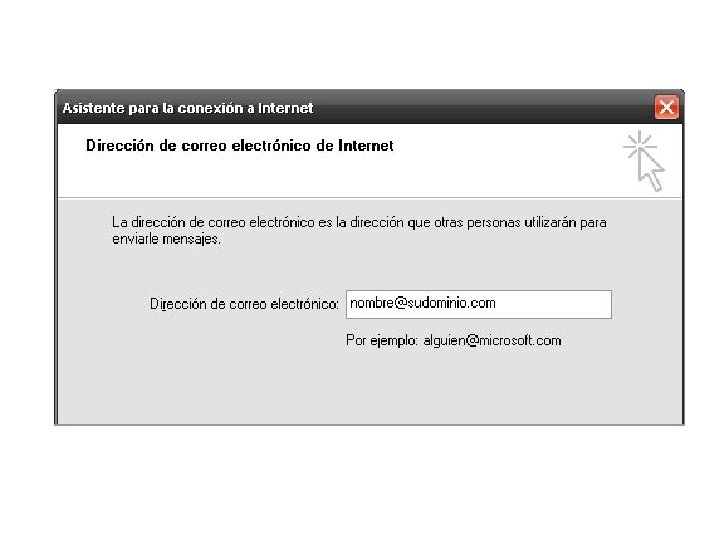Image resolution: width=720 pixels, height=540 pixels.
Task: Click the white header area beneath the heading
Action: (x=321, y=177)
